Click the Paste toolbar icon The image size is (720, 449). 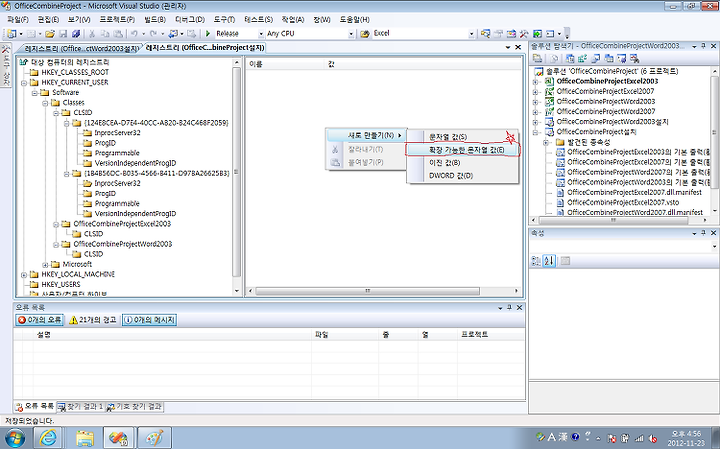118,34
